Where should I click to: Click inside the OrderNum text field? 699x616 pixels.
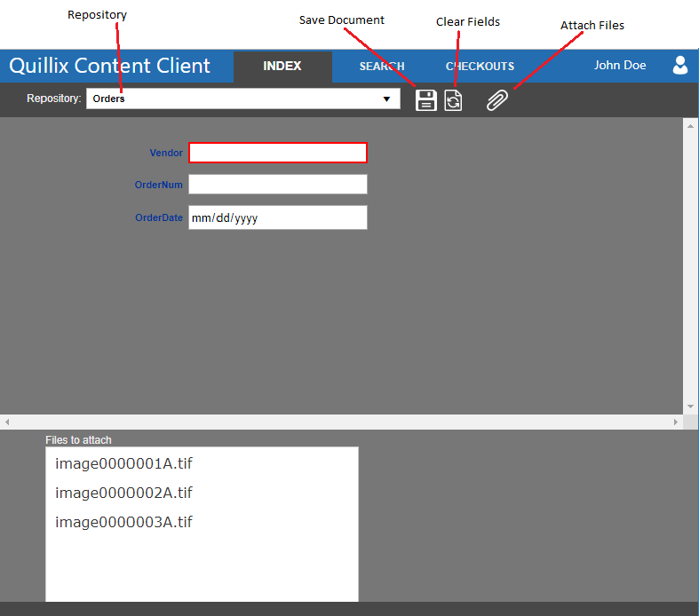click(x=277, y=185)
